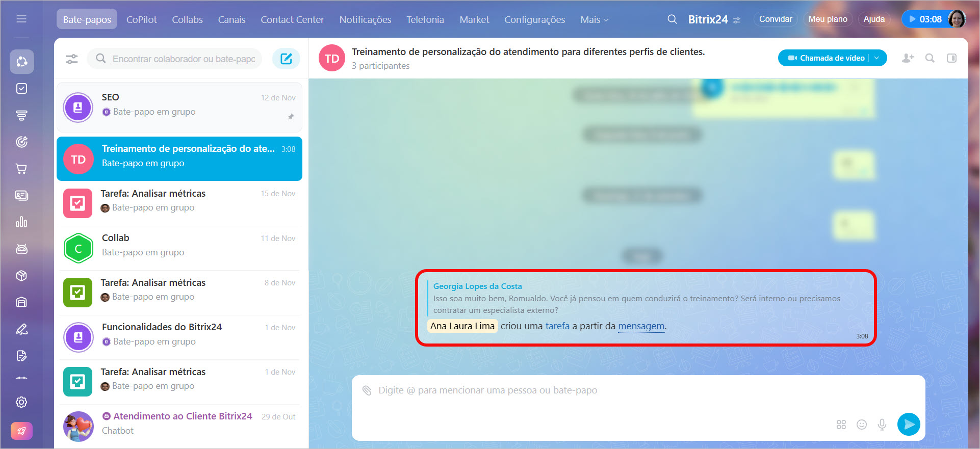Switch to the CoPilot tab
Viewport: 980px width, 449px height.
point(141,20)
